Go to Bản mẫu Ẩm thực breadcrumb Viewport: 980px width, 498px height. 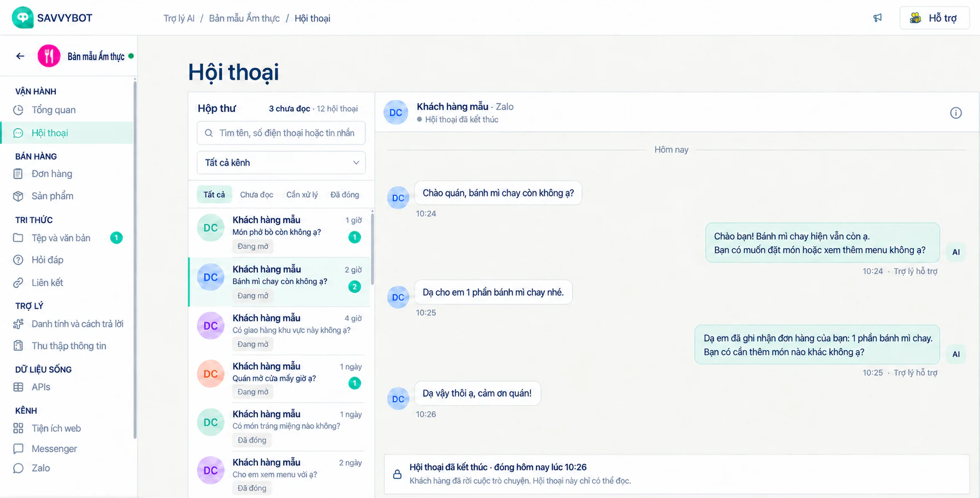pyautogui.click(x=244, y=18)
